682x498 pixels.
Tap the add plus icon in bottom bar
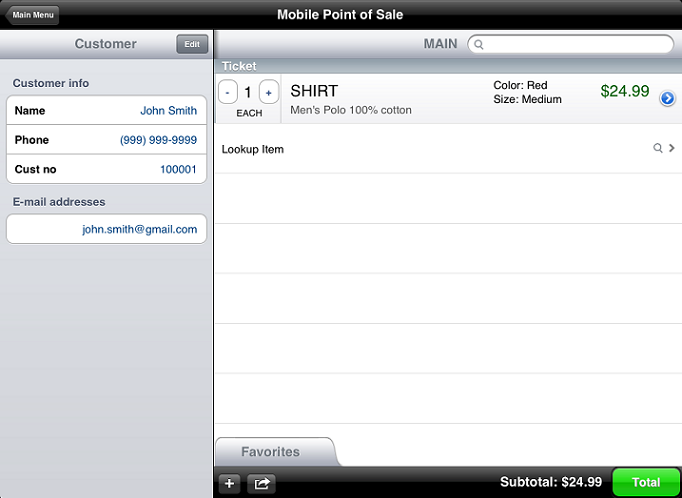[229, 483]
